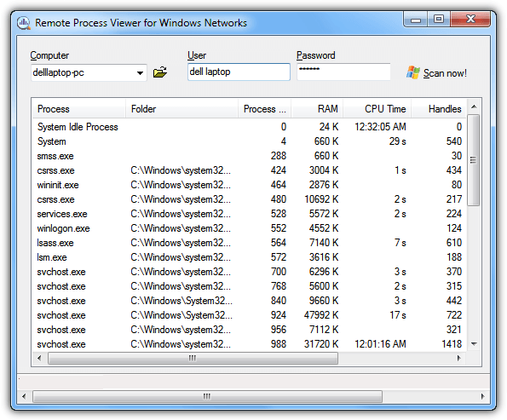The image size is (507, 420).
Task: Click the 12:32:05 AM CPU time value
Action: (x=380, y=127)
